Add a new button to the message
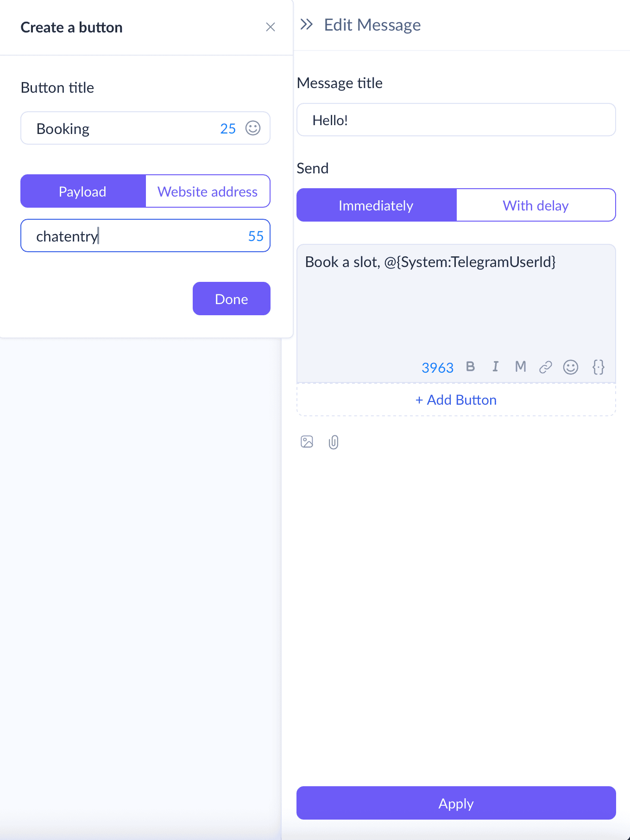This screenshot has width=630, height=840. tap(456, 400)
